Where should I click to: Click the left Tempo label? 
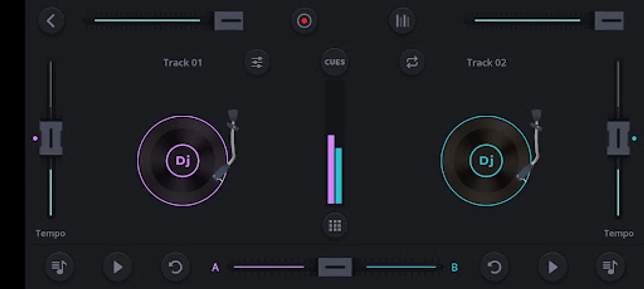click(50, 233)
